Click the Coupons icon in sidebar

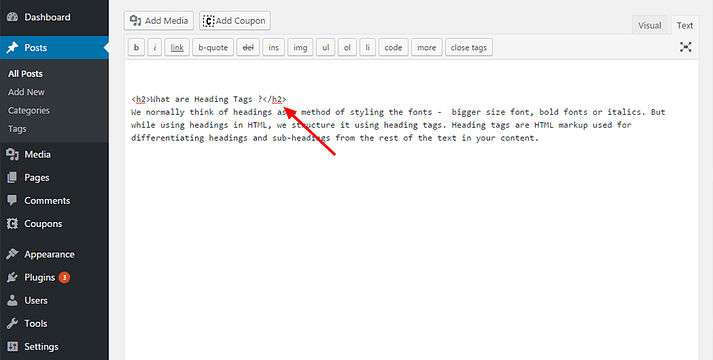(x=12, y=224)
